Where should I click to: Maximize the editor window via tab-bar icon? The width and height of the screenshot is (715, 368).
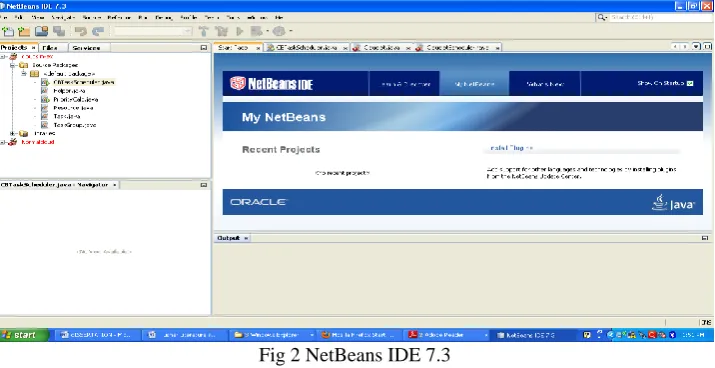[707, 47]
